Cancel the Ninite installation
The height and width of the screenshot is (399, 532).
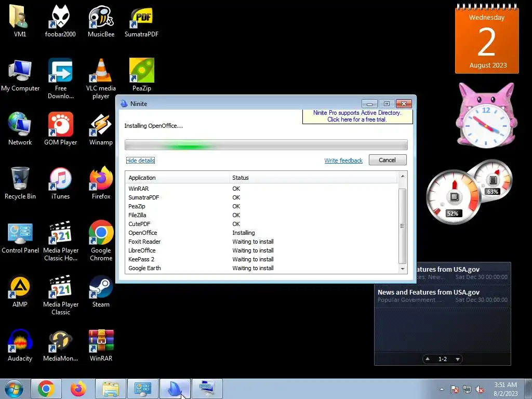coord(388,160)
